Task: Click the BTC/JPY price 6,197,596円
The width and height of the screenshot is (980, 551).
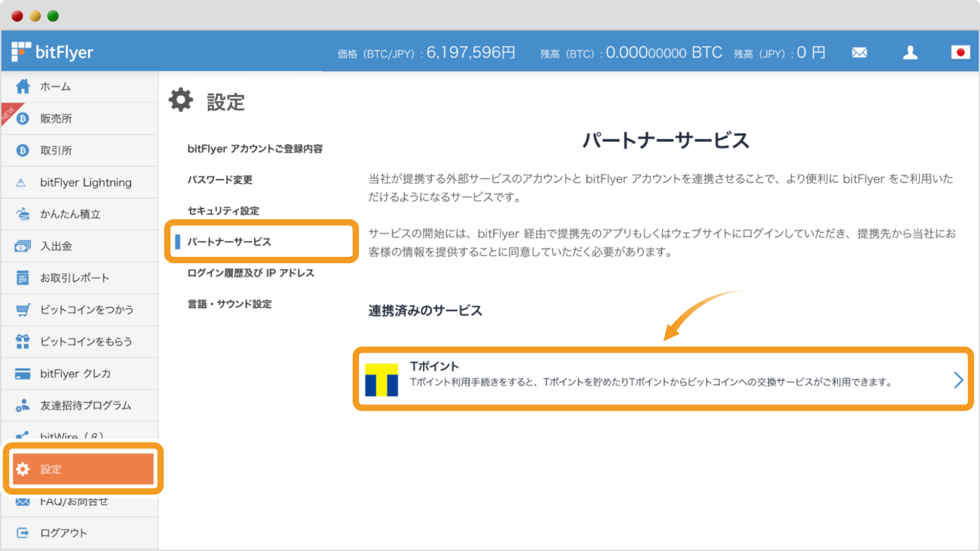Action: 471,53
